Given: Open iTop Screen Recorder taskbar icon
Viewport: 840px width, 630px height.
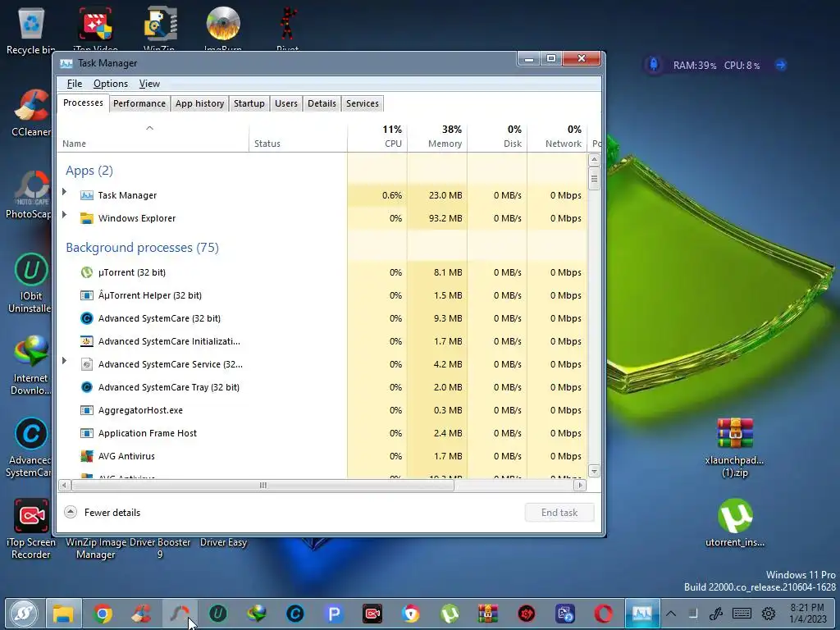Looking at the screenshot, I should pos(372,614).
